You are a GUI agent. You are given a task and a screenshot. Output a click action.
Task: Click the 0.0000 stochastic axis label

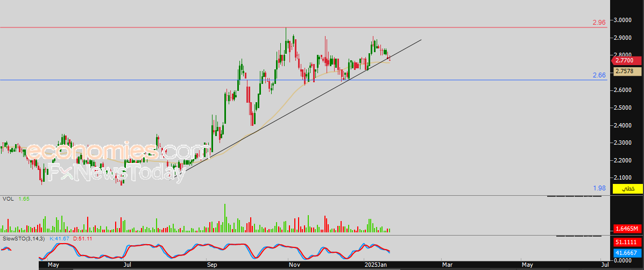click(622, 260)
